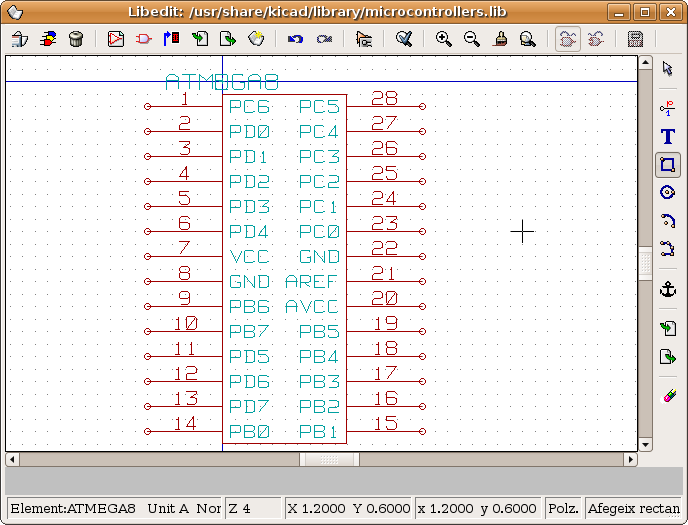Screen dimensions: 688x525
Task: Select the arrow cursor tool
Action: coord(667,69)
